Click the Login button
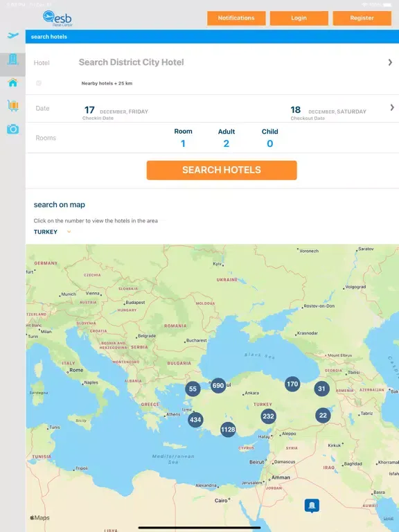Viewport: 399px width, 532px height. [x=299, y=18]
